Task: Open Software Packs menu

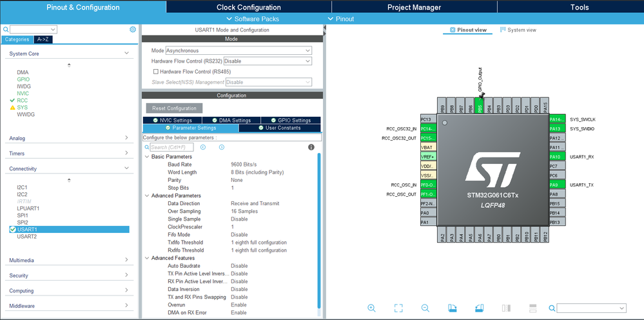Action: click(x=253, y=19)
